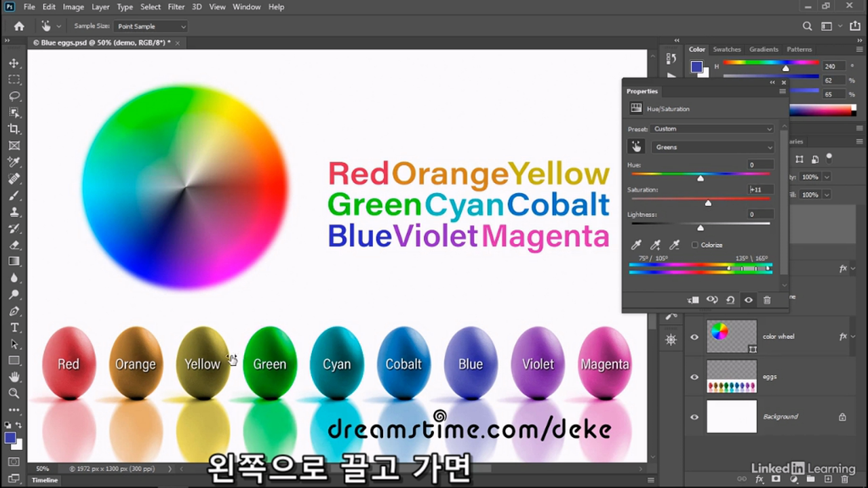Screen dimensions: 868x488
Task: Open the search icon in options bar
Action: 807,26
